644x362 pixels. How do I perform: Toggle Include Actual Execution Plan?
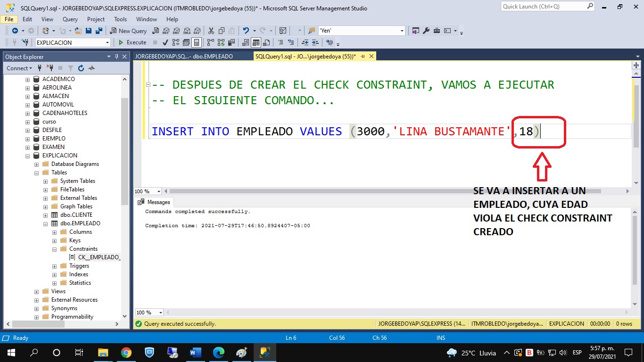point(211,42)
